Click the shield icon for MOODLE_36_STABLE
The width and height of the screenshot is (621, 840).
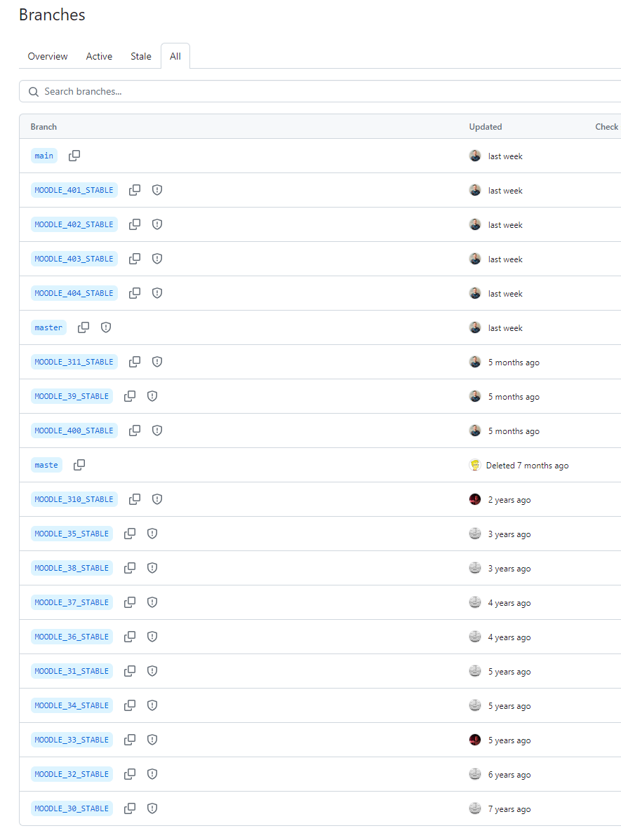tap(152, 636)
